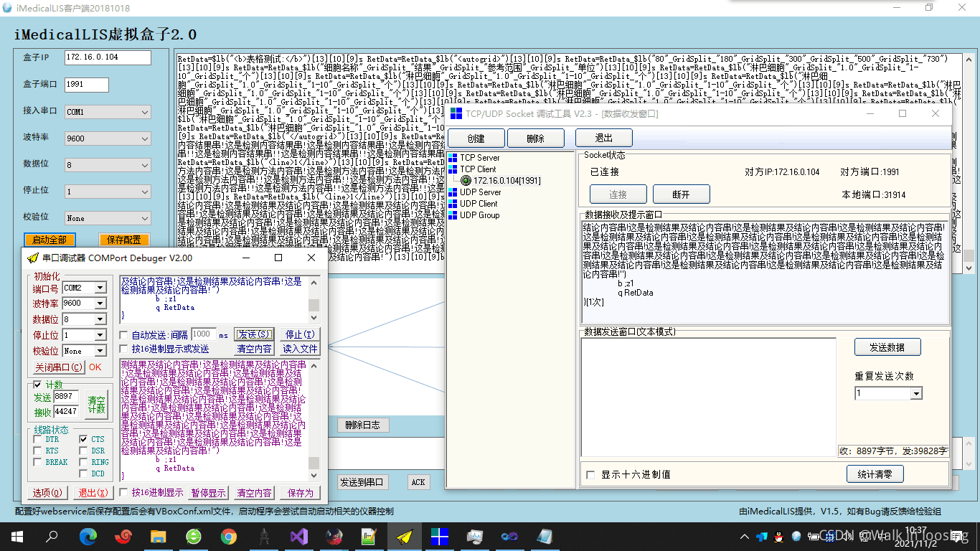The image size is (980, 551).
Task: Click the Windows Start button
Action: (17, 536)
